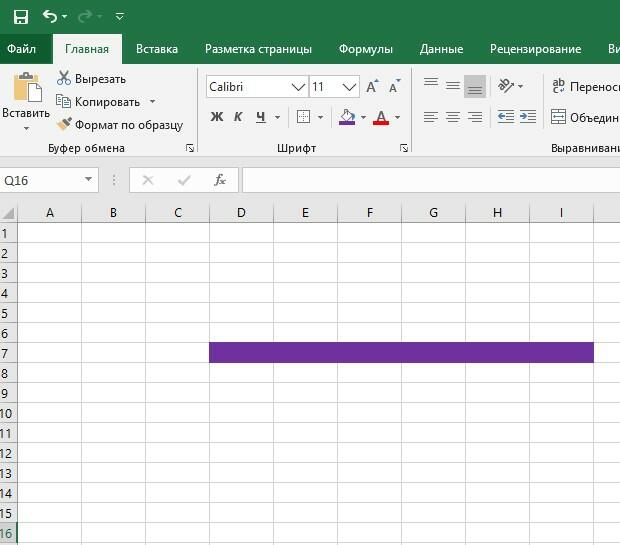620x545 pixels.
Task: Open the Файл tab
Action: pyautogui.click(x=22, y=49)
